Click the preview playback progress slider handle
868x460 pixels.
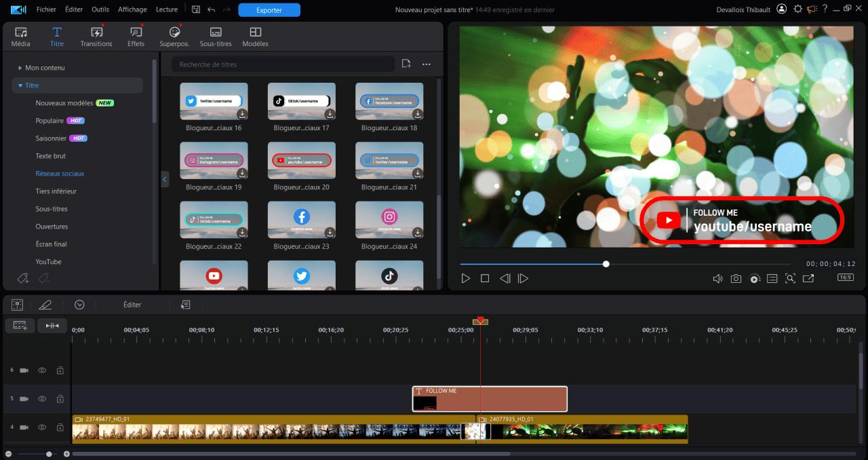pyautogui.click(x=606, y=264)
